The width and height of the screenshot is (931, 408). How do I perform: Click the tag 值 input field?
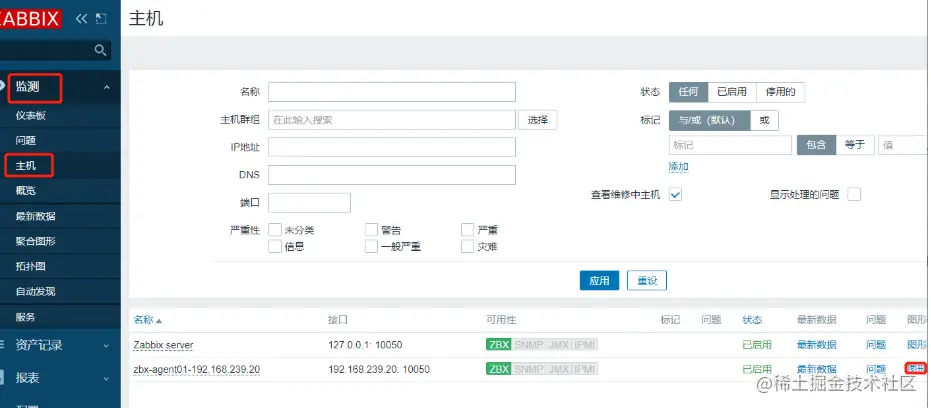pos(904,145)
